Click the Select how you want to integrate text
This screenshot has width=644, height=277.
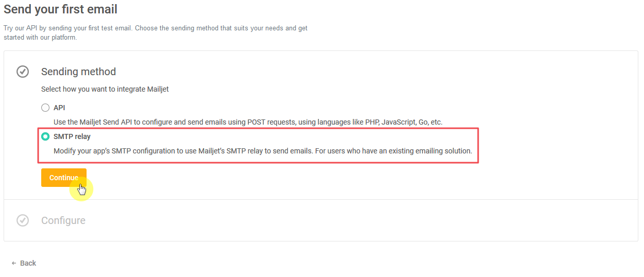105,89
